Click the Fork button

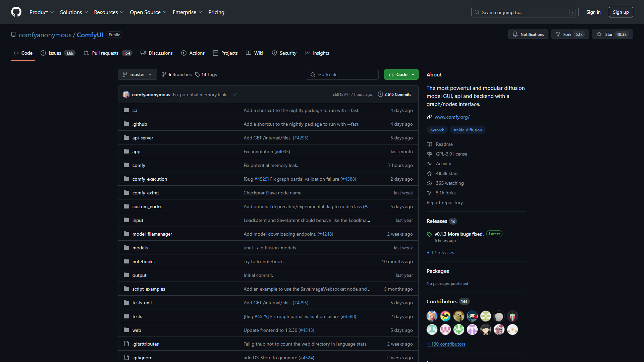coord(570,34)
